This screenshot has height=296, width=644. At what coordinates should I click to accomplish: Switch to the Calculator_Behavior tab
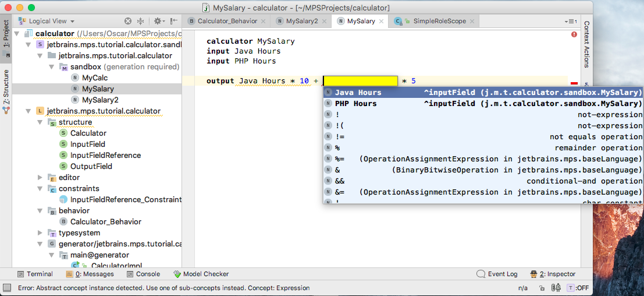227,21
